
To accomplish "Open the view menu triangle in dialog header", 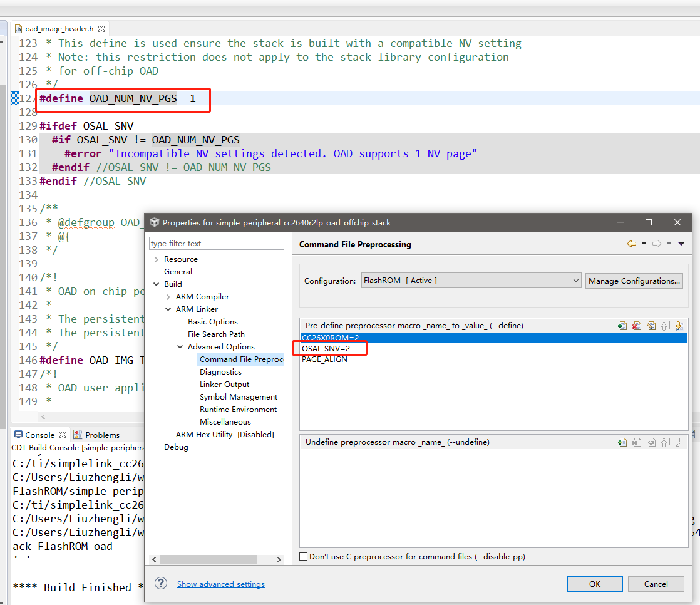I will 681,244.
